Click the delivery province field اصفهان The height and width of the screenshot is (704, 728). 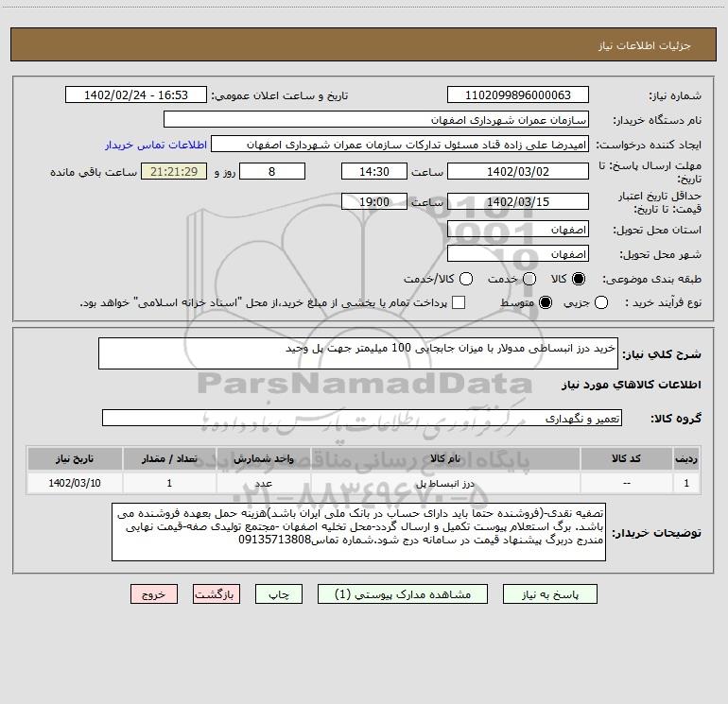[518, 230]
